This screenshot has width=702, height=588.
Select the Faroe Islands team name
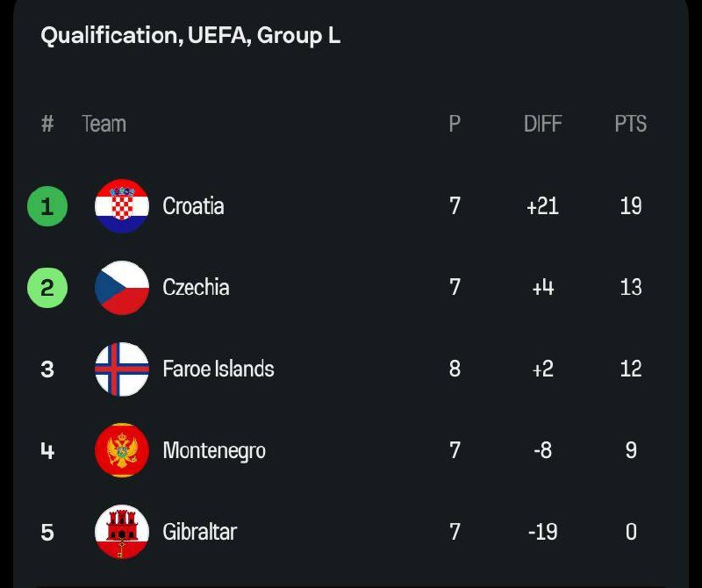click(218, 369)
